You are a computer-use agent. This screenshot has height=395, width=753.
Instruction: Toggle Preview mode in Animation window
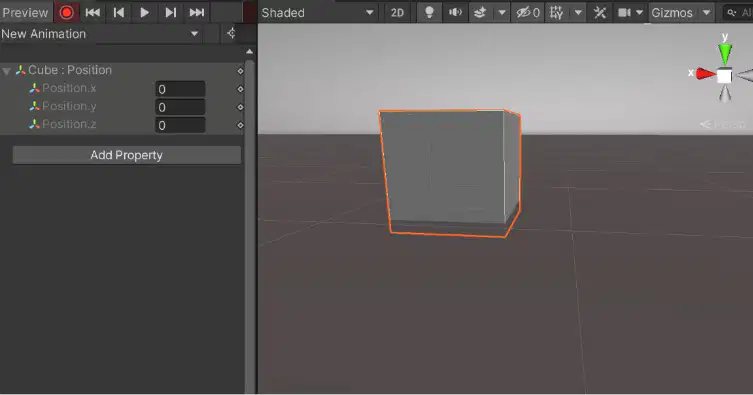[x=25, y=12]
